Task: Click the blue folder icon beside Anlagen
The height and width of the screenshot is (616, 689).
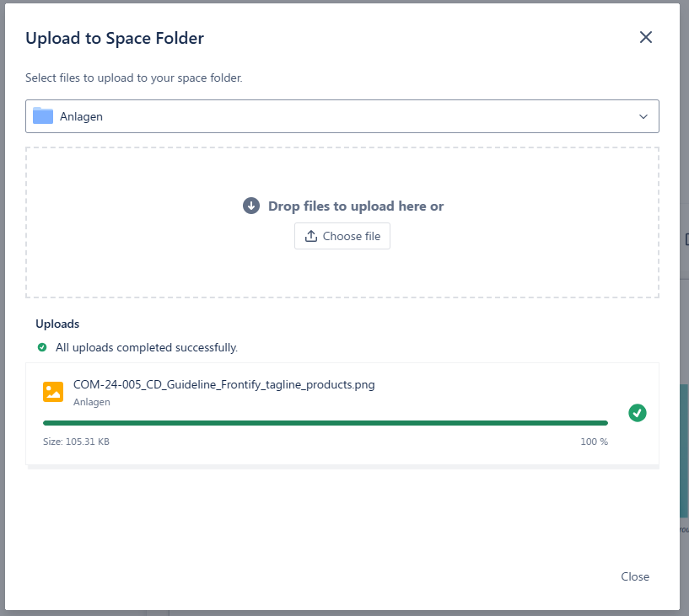Action: (x=43, y=116)
